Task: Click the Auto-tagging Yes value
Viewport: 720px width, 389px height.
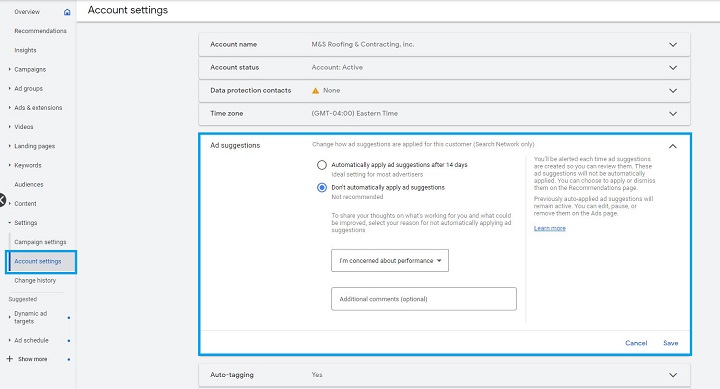Action: tap(317, 375)
